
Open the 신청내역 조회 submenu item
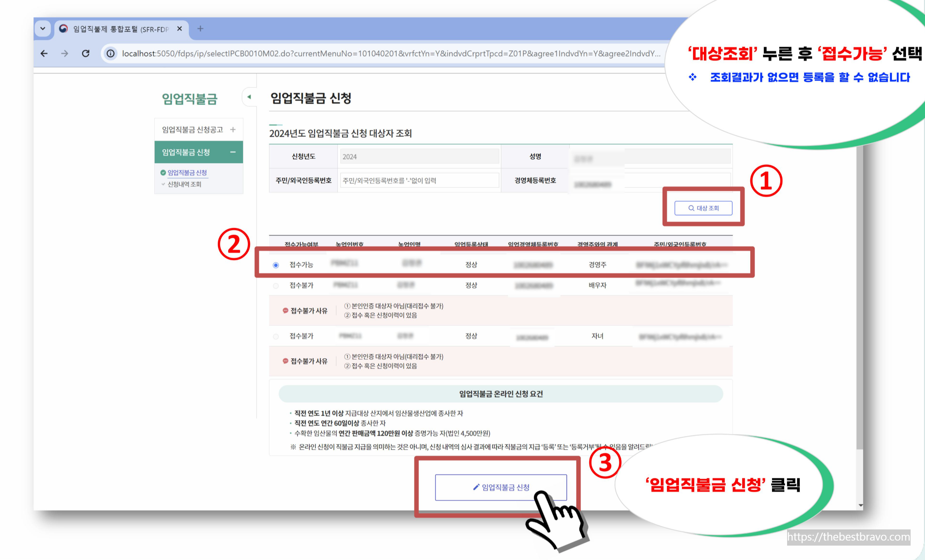pos(184,184)
